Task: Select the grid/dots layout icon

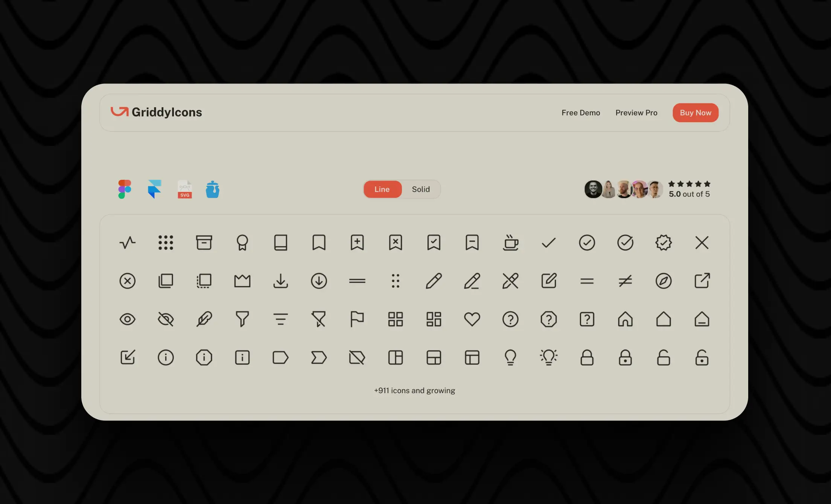Action: (166, 242)
